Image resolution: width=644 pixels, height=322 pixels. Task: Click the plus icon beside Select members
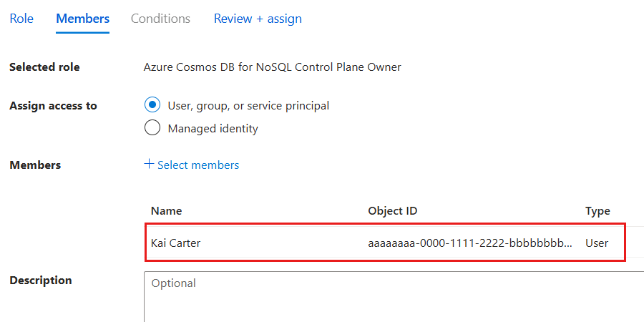coord(149,164)
